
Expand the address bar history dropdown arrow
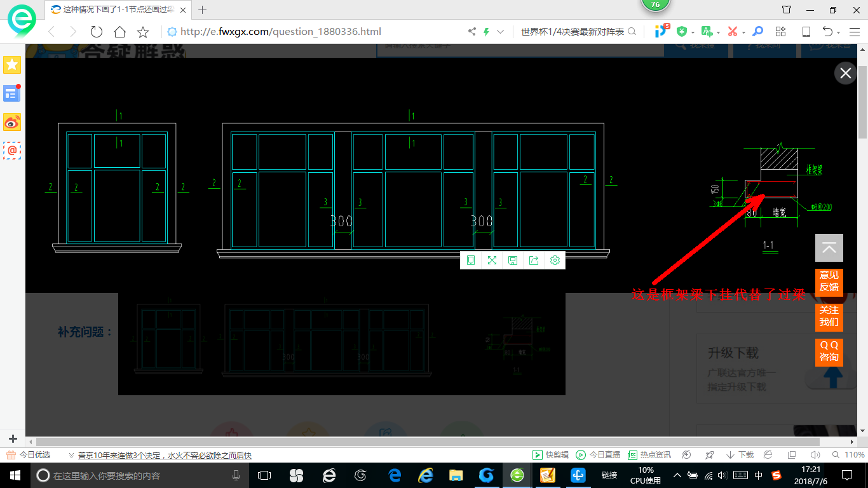tap(501, 32)
